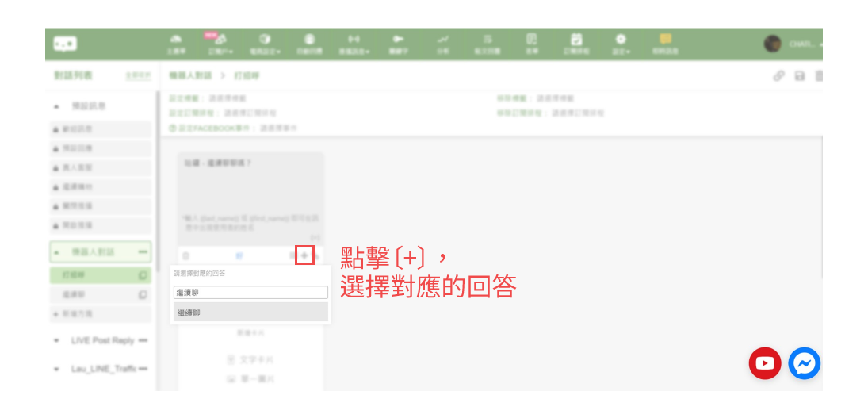The image size is (868, 418).
Task: Open the calendar check icon schedule page
Action: click(576, 44)
